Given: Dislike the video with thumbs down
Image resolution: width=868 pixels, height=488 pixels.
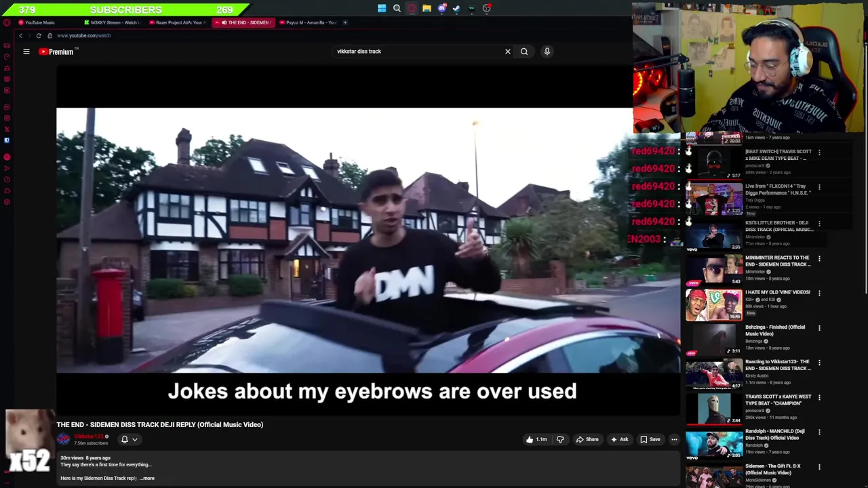Looking at the screenshot, I should pyautogui.click(x=560, y=439).
